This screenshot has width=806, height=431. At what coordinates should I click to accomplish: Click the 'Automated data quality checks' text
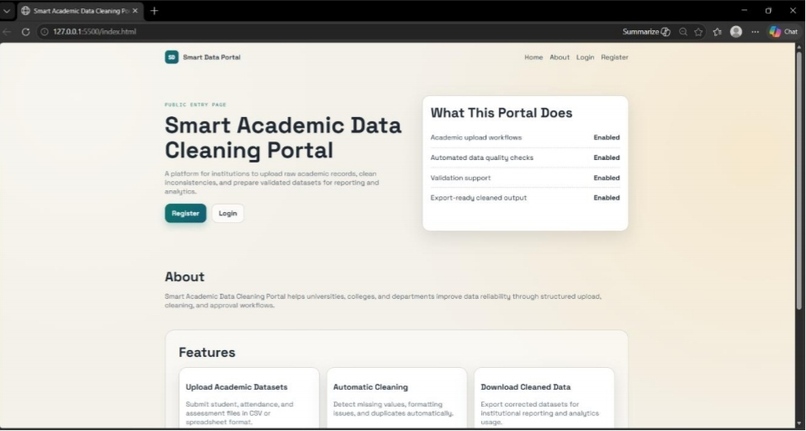tap(482, 157)
